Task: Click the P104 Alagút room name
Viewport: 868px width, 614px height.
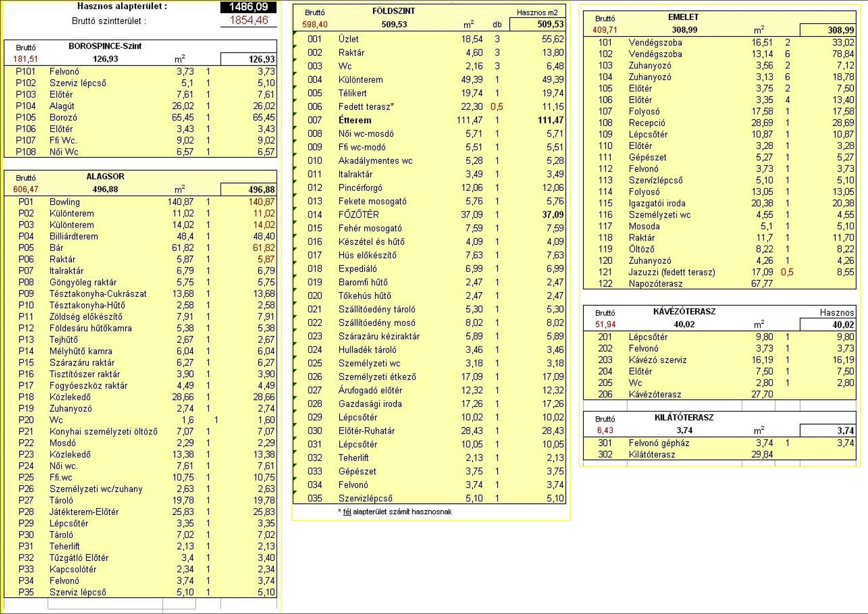Action: coord(61,106)
